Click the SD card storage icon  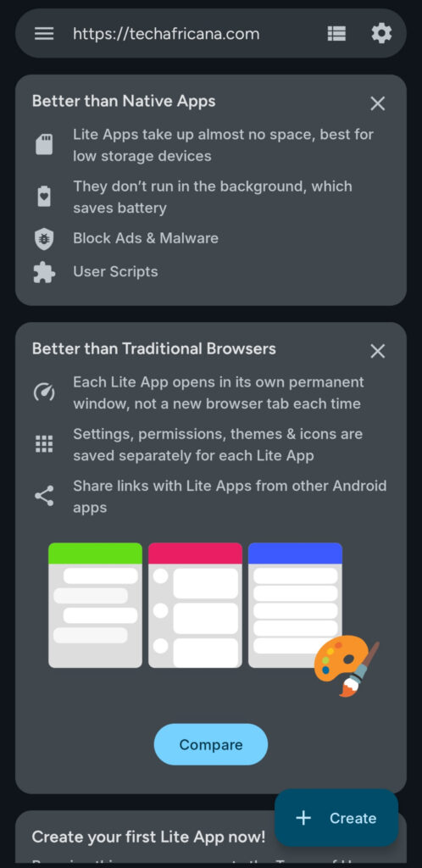click(44, 145)
